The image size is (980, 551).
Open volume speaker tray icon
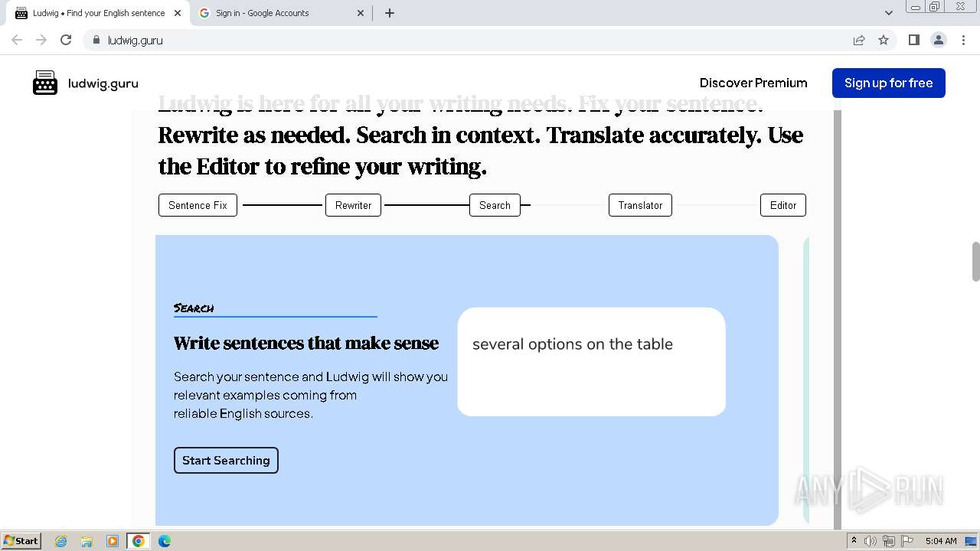pyautogui.click(x=871, y=541)
